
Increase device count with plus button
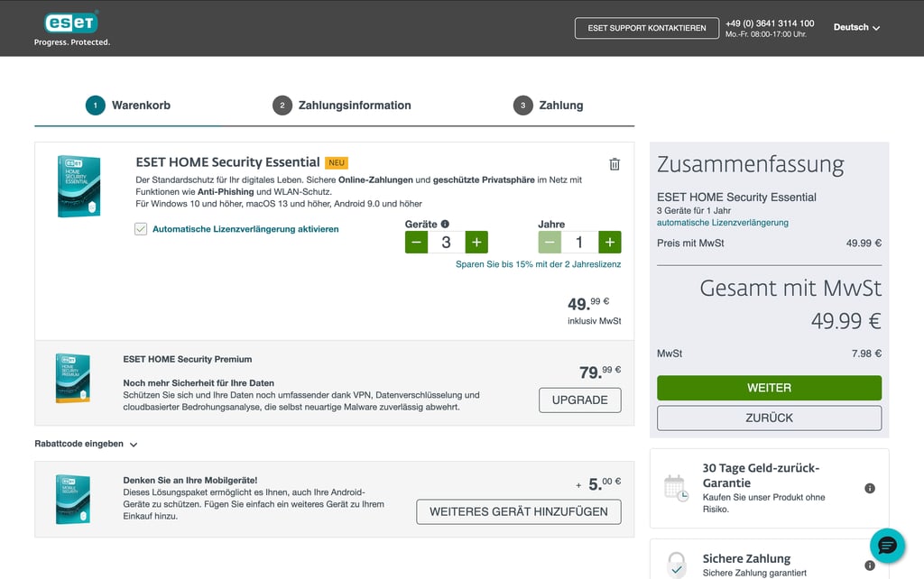(x=476, y=242)
